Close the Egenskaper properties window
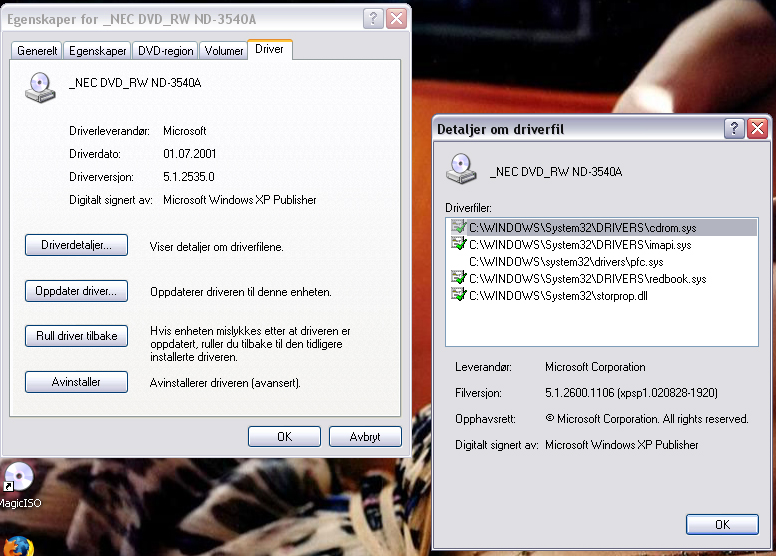 pyautogui.click(x=396, y=19)
